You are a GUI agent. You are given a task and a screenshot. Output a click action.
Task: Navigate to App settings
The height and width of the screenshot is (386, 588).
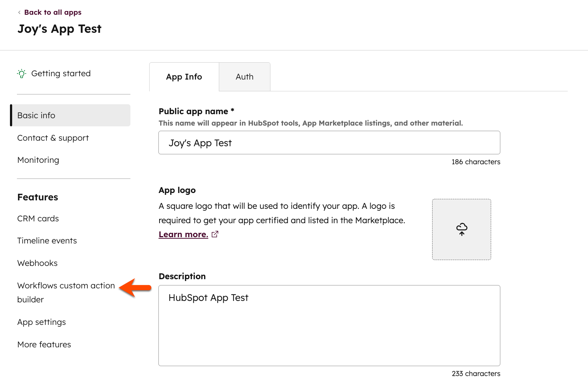click(x=42, y=322)
